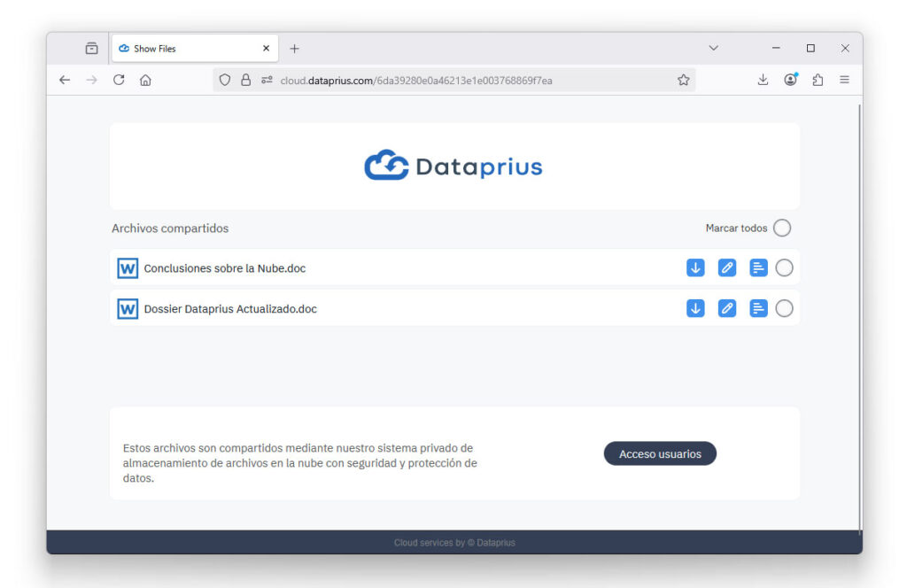Click Word icon of Conclusiones sobre la Nube.doc
The height and width of the screenshot is (588, 907).
point(128,268)
